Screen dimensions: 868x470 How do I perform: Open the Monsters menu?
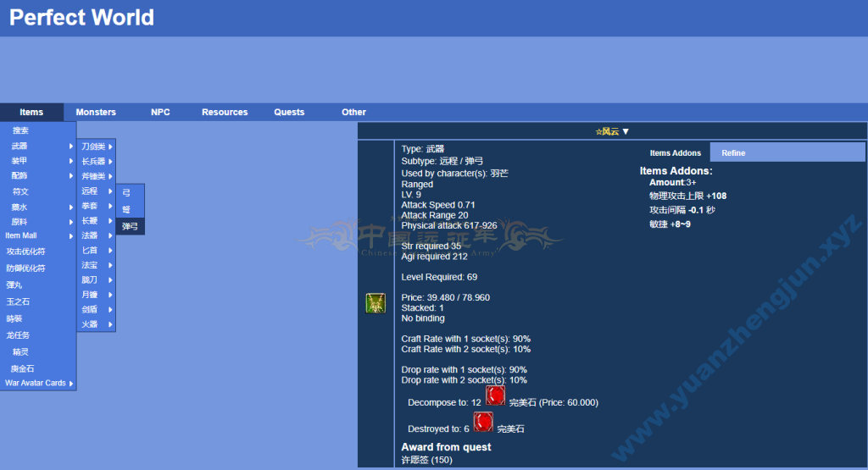96,112
